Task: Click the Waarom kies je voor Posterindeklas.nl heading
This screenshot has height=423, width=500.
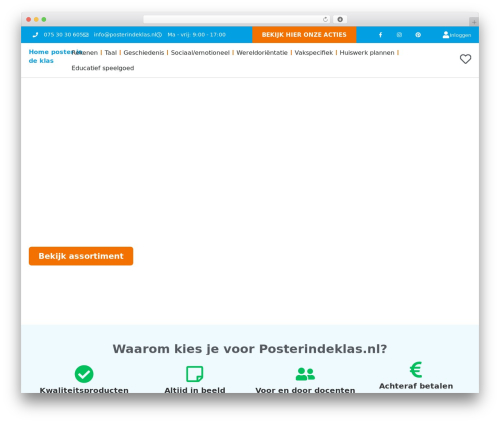Action: click(x=250, y=349)
